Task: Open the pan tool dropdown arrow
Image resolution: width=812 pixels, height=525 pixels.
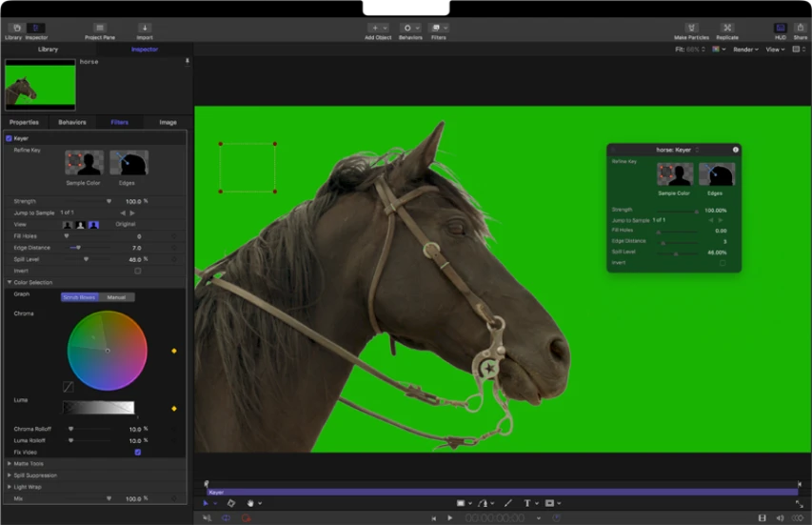Action: coord(260,503)
